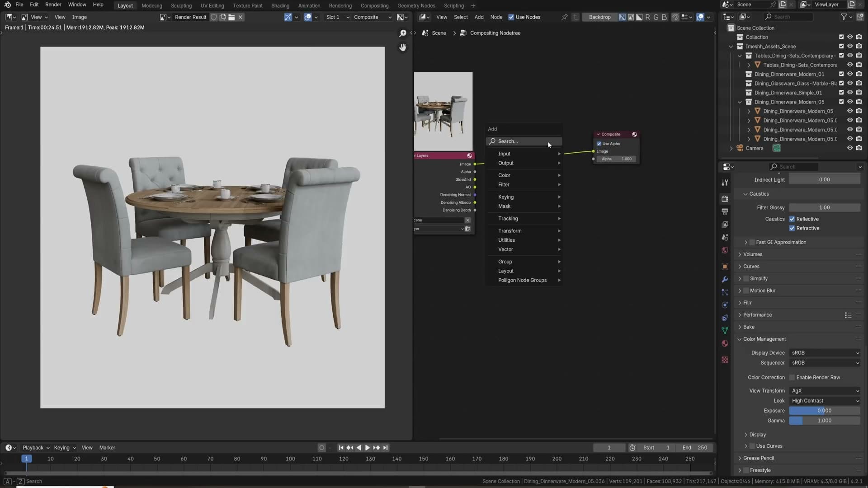The width and height of the screenshot is (868, 488).
Task: Open the Output properties tab
Action: point(725,211)
